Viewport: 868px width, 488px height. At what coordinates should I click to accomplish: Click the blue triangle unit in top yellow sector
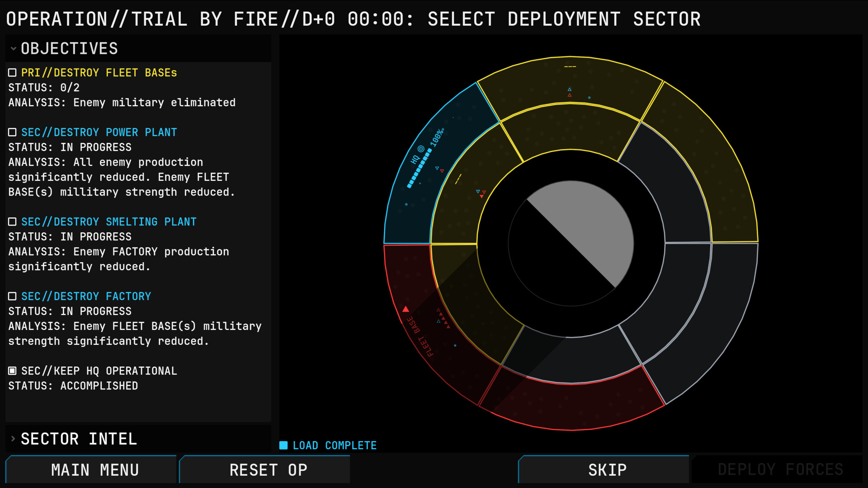[x=570, y=89]
